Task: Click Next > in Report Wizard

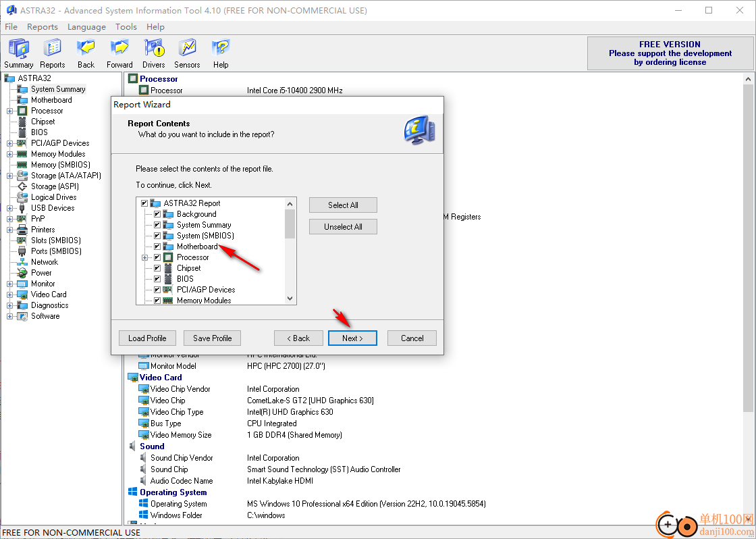Action: click(352, 338)
